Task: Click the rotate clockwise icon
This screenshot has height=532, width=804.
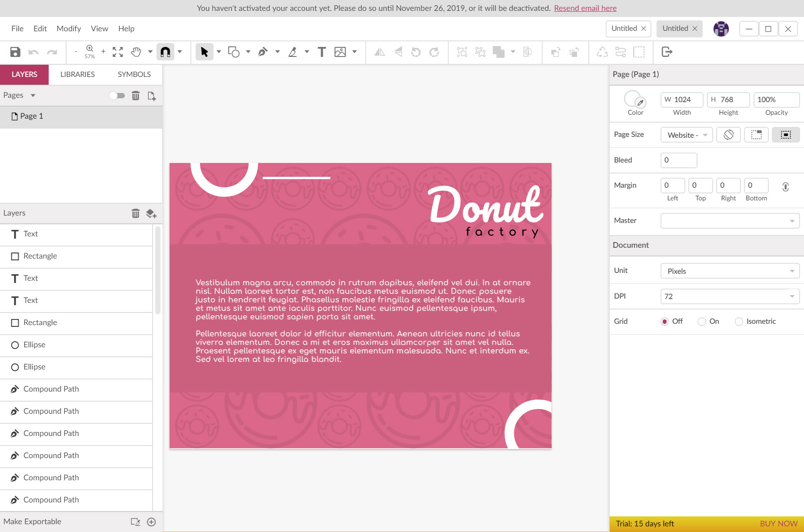Action: tap(434, 52)
